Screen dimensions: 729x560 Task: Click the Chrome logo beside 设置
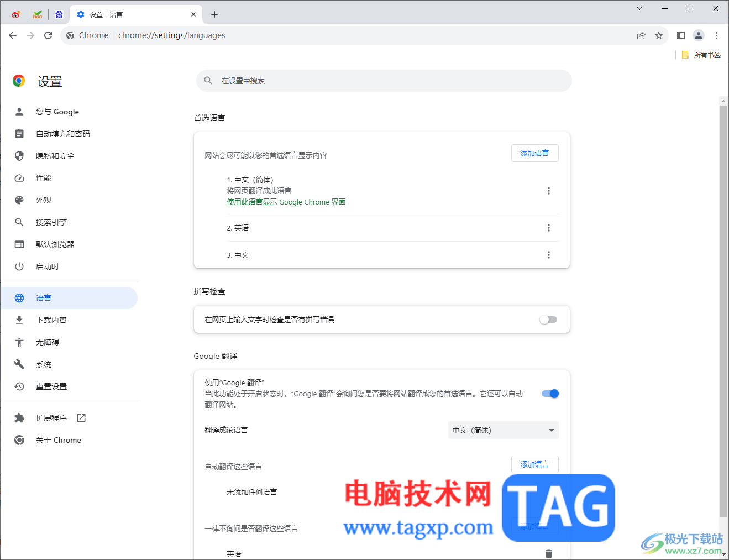click(19, 81)
